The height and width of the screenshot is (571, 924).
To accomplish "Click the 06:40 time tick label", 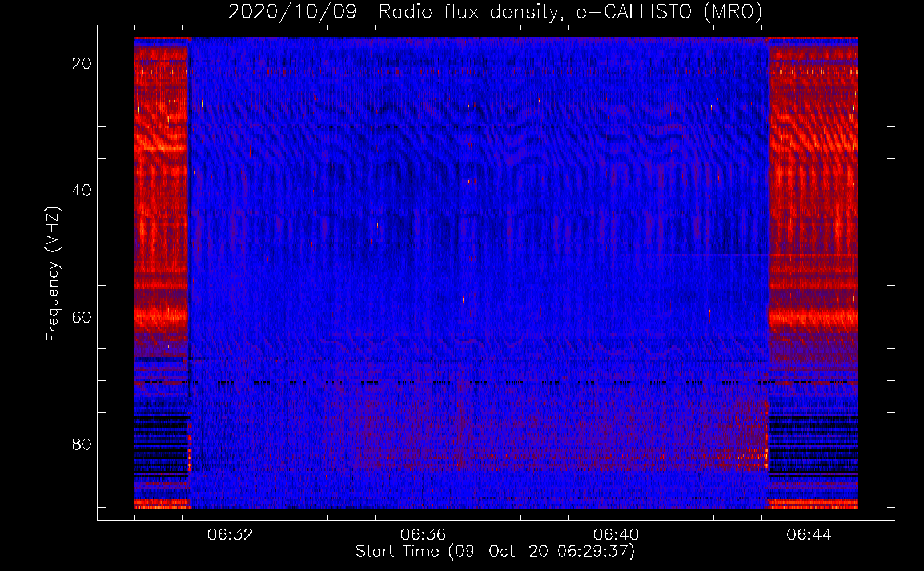I will point(616,535).
